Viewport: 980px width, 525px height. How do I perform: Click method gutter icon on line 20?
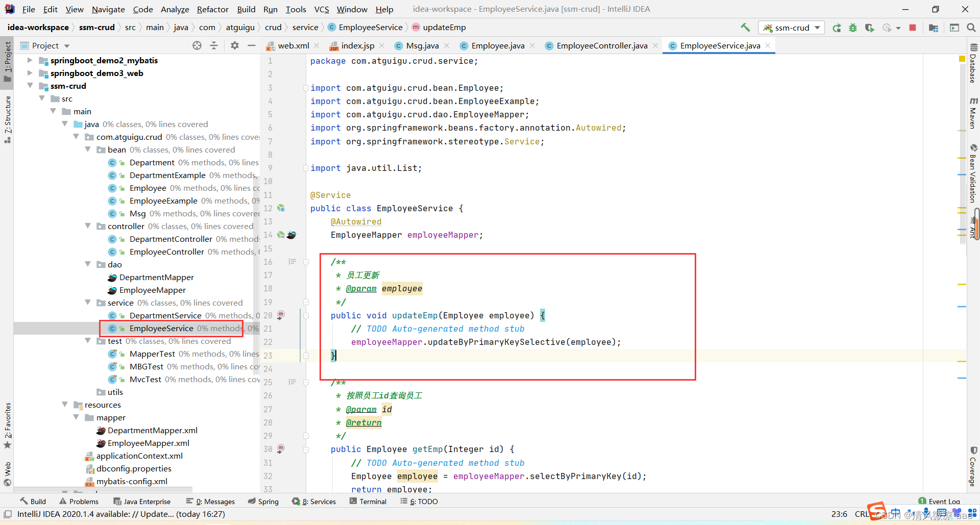click(281, 315)
